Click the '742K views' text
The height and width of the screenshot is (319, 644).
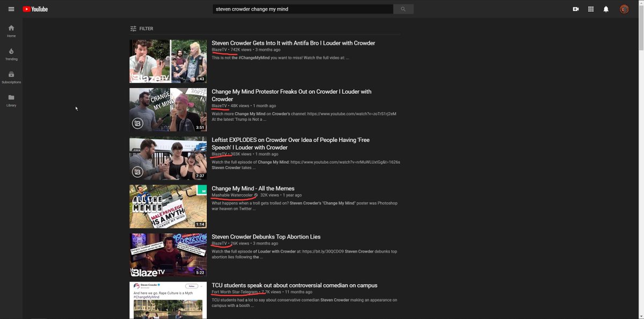click(241, 49)
